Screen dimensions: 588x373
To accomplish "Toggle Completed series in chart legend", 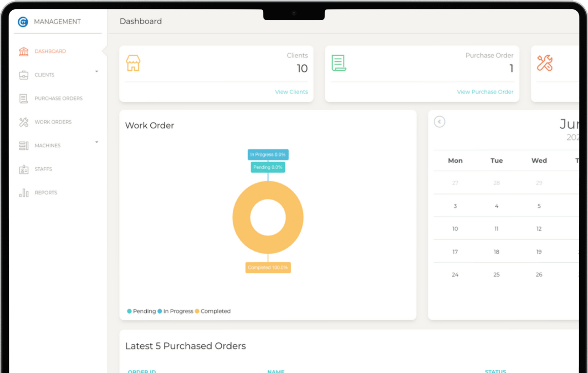I will (x=213, y=311).
